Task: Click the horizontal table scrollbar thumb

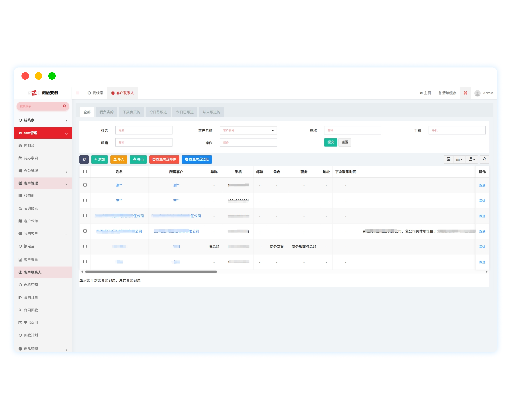Action: 151,272
